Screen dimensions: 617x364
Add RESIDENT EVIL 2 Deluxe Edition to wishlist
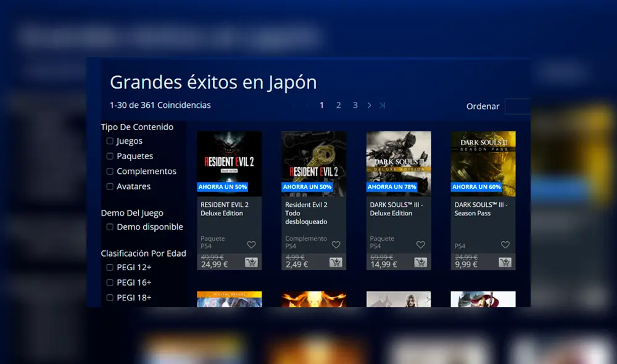click(251, 244)
